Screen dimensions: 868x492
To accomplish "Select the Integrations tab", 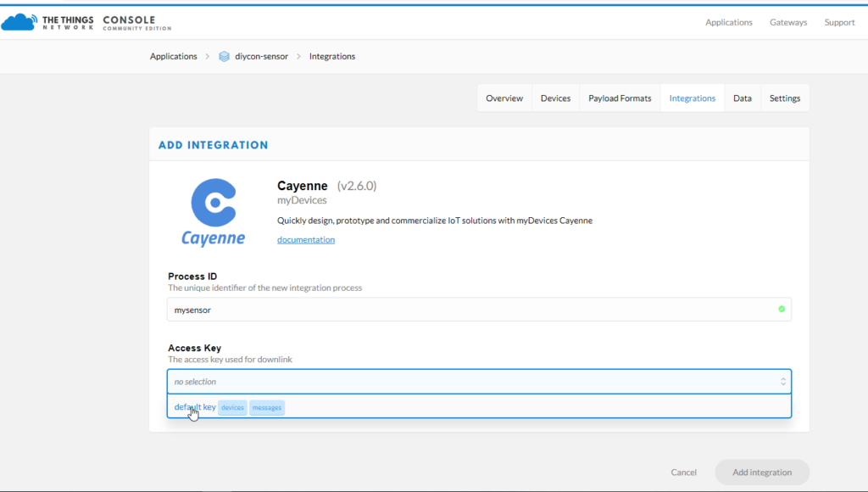I will (693, 98).
